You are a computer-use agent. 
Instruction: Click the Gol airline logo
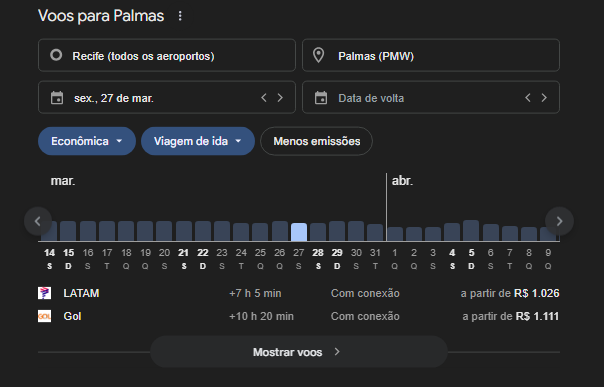(44, 316)
